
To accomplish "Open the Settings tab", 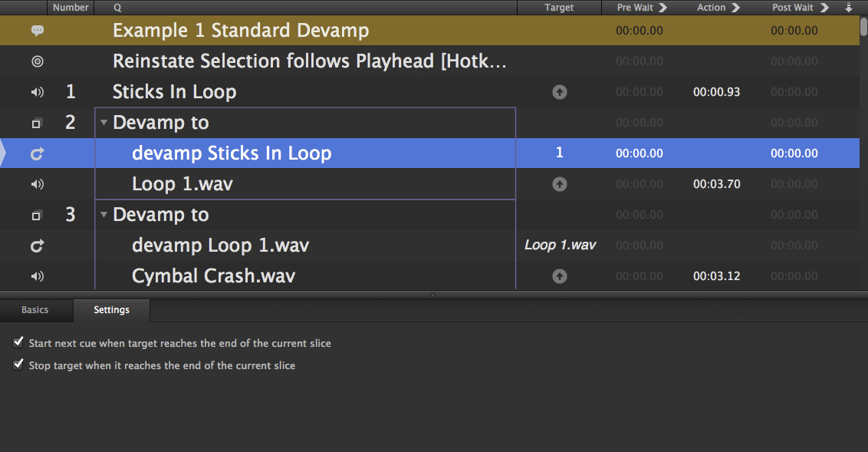I will tap(111, 310).
